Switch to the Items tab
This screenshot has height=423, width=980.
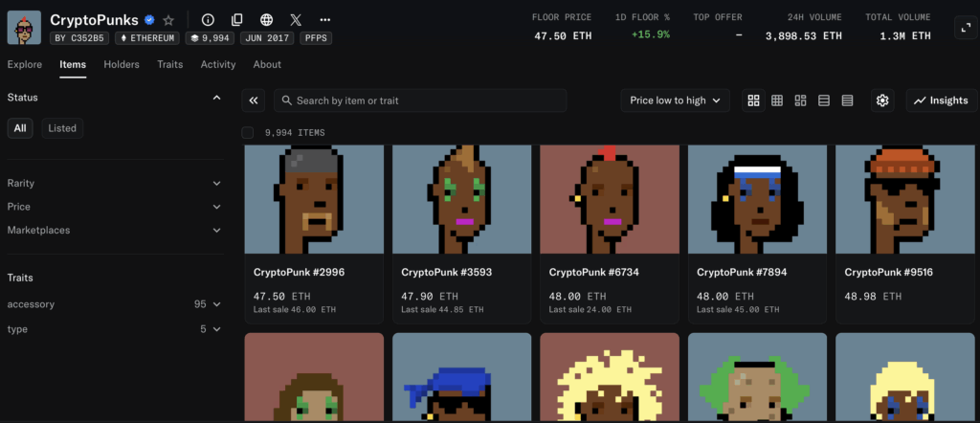[73, 64]
